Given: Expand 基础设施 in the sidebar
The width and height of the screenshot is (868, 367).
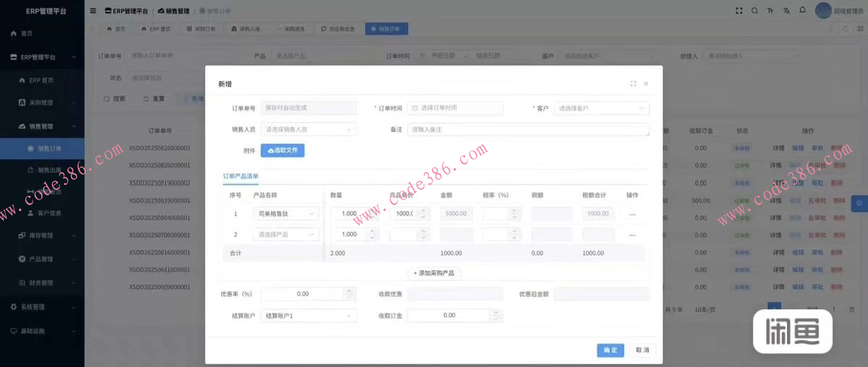Looking at the screenshot, I should coord(42,331).
